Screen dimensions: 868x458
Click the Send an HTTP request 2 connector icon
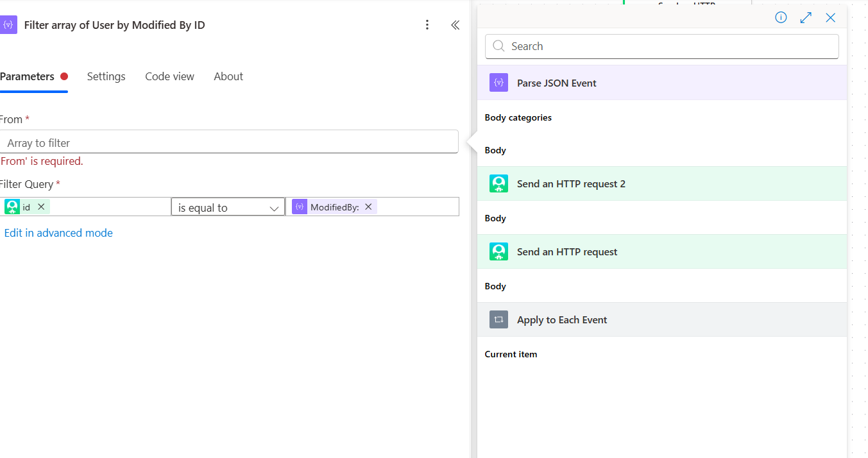pos(498,183)
